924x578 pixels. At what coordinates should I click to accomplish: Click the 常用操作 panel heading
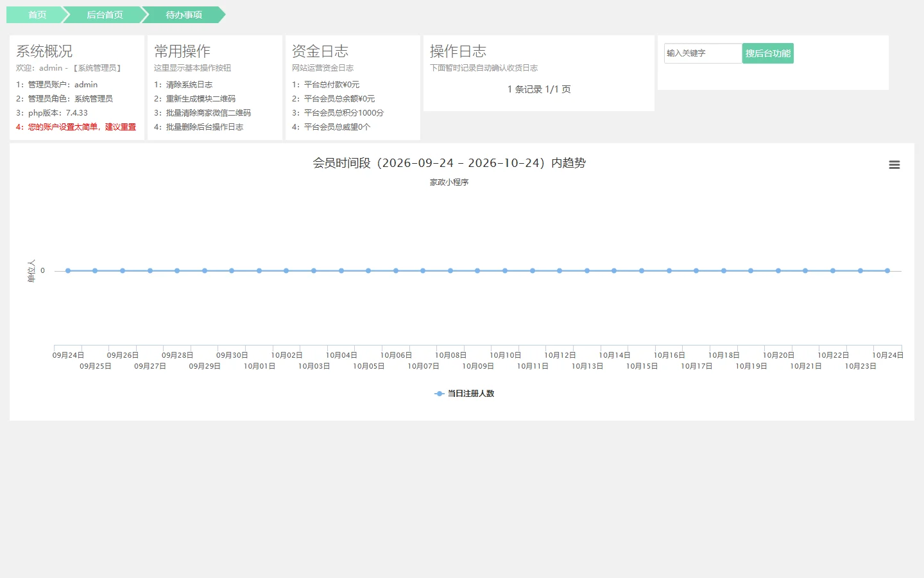(x=182, y=51)
